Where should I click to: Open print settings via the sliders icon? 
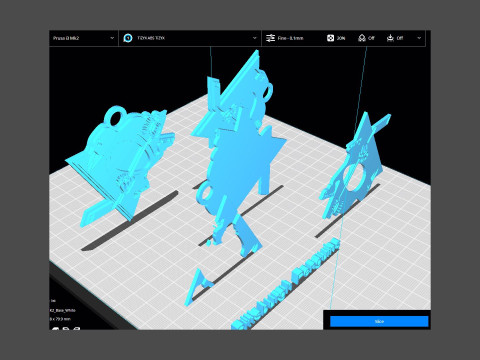(x=270, y=38)
